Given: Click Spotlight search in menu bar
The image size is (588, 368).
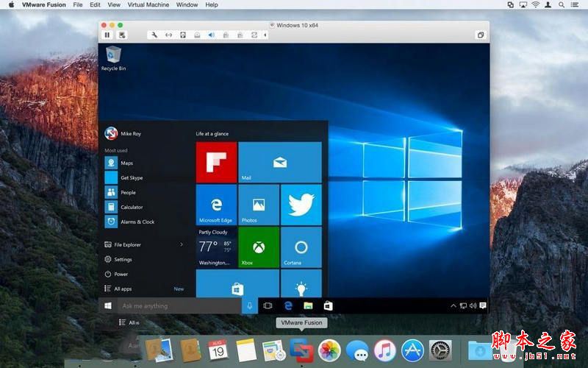Looking at the screenshot, I should click(561, 4).
